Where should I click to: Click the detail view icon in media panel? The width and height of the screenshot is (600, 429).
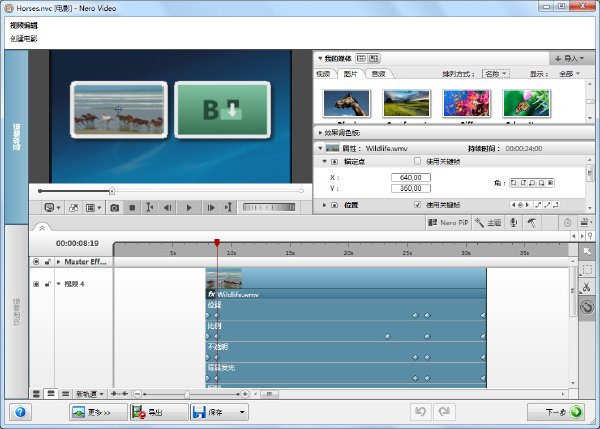374,58
